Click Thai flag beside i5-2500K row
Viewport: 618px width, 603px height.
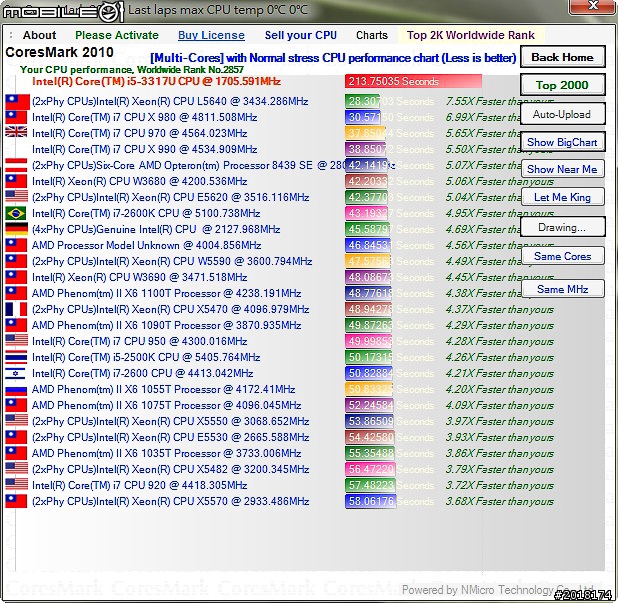(x=17, y=357)
